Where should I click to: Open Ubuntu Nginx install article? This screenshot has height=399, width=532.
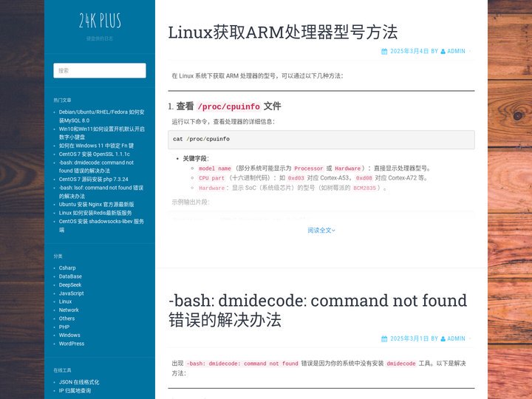pos(96,204)
